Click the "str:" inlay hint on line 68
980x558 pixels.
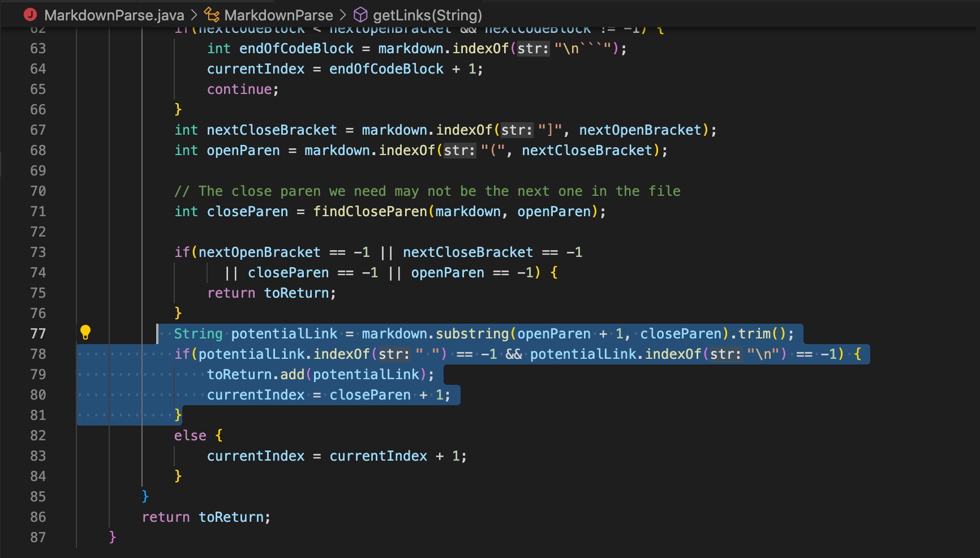click(460, 151)
